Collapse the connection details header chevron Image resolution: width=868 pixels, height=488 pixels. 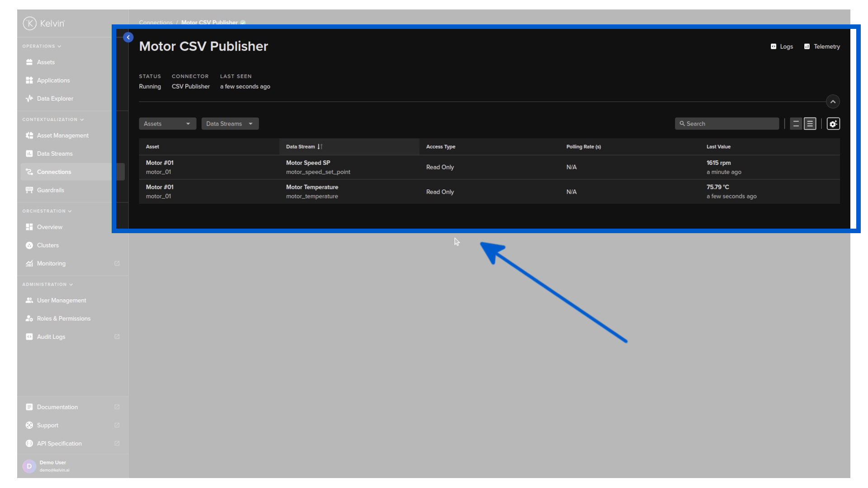pos(833,102)
